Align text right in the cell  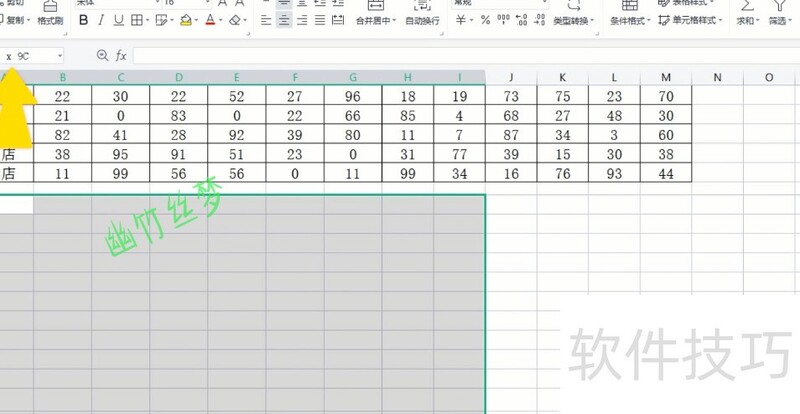tap(302, 20)
